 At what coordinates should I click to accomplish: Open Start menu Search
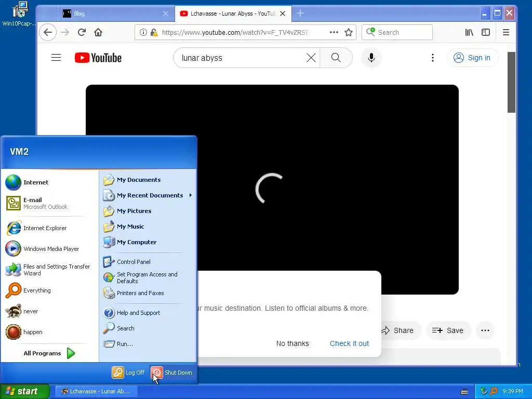point(119,328)
